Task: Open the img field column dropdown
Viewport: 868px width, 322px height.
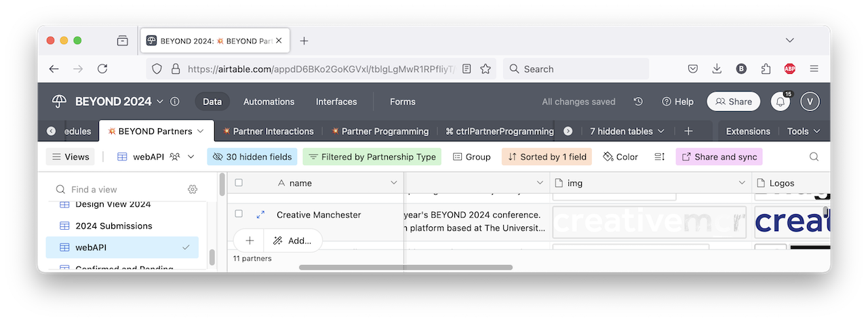Action: 741,183
